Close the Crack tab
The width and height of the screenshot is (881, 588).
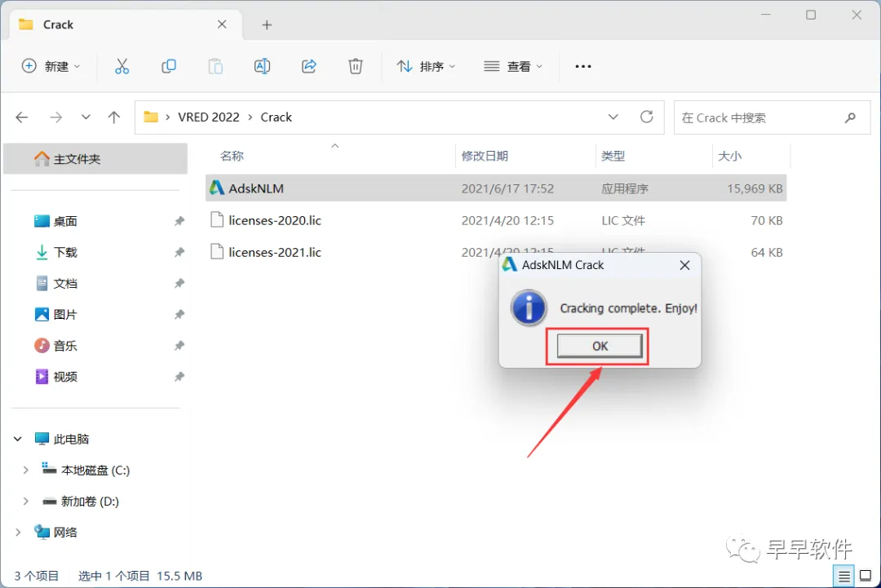(222, 24)
